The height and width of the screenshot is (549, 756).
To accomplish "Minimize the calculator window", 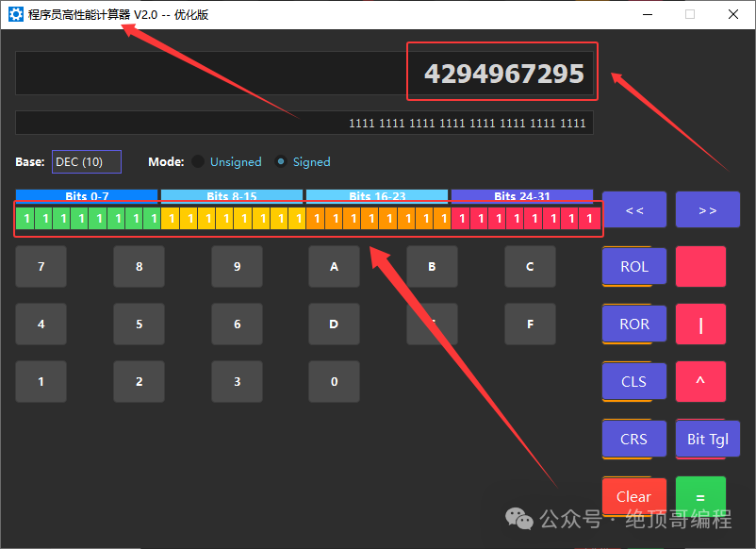I will click(x=648, y=14).
